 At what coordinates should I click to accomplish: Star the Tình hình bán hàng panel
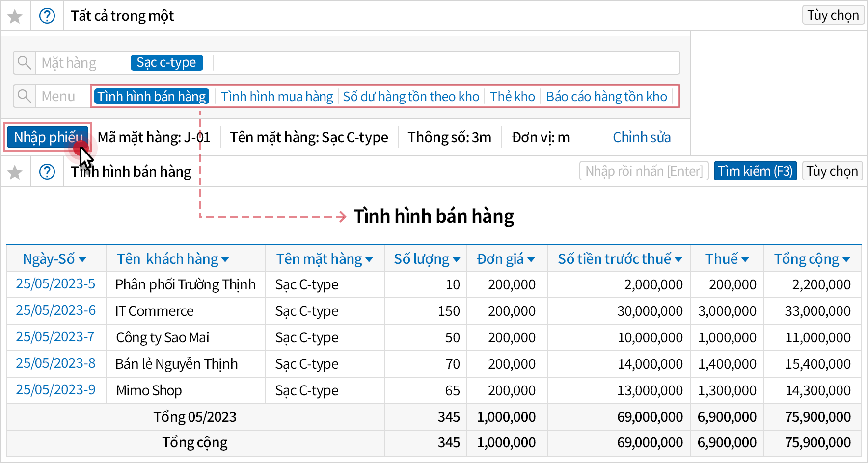pyautogui.click(x=15, y=172)
